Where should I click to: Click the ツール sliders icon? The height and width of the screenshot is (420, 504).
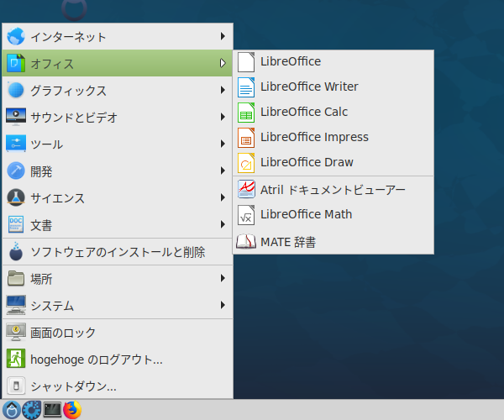[x=16, y=144]
